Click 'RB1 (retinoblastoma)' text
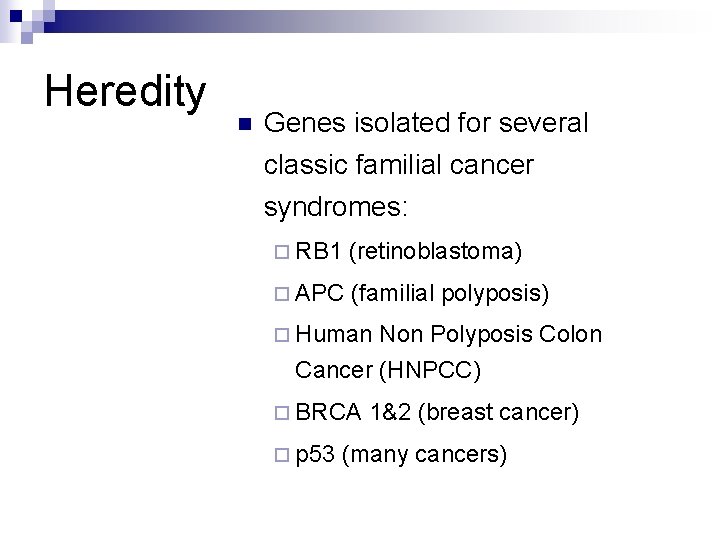Image resolution: width=720 pixels, height=540 pixels. (409, 250)
